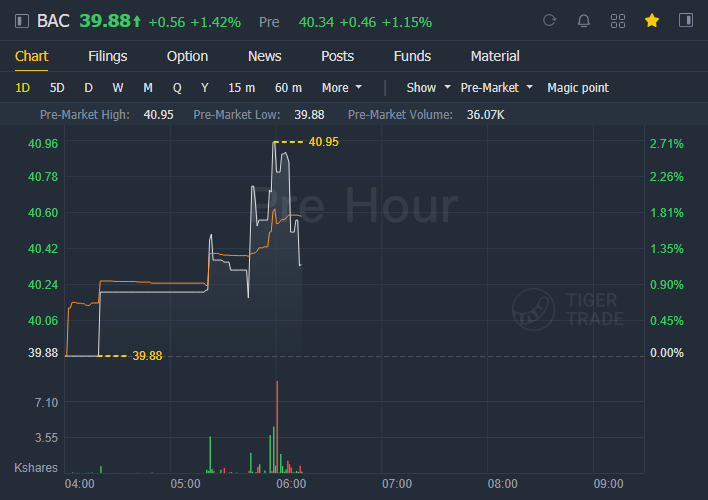The image size is (708, 500).
Task: Toggle the right side panel icon
Action: click(686, 20)
